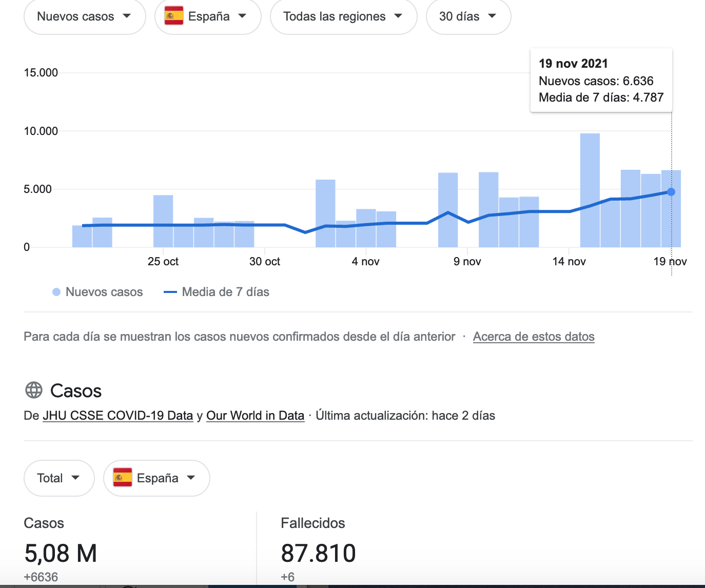Expand the Todas las regiones dropdown
Viewport: 705px width, 588px height.
coord(343,16)
